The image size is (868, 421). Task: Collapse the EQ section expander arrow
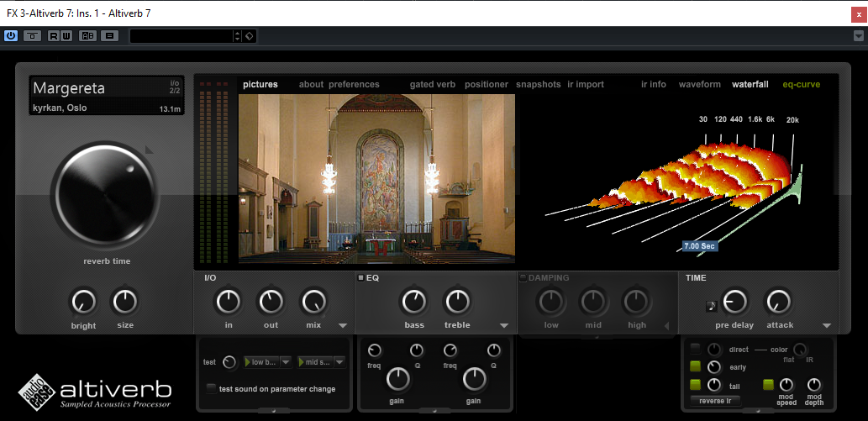[504, 326]
